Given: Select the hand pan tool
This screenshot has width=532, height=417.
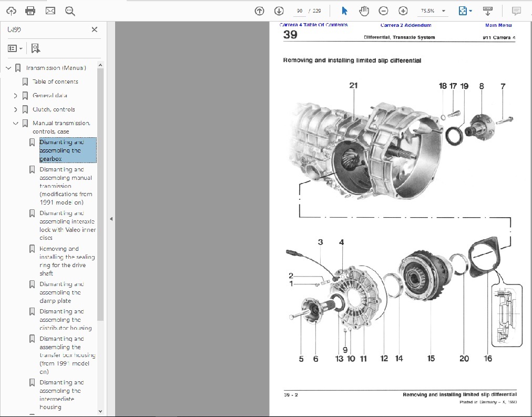Looking at the screenshot, I should pos(364,11).
